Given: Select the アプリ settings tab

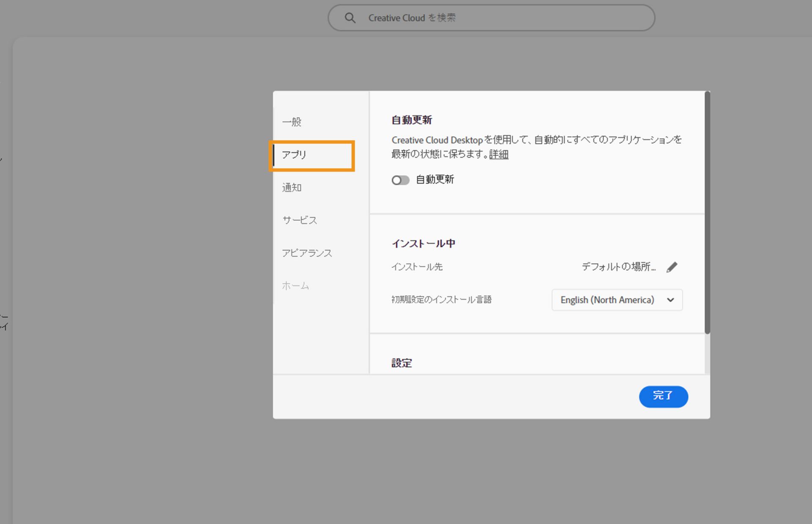Looking at the screenshot, I should click(294, 155).
